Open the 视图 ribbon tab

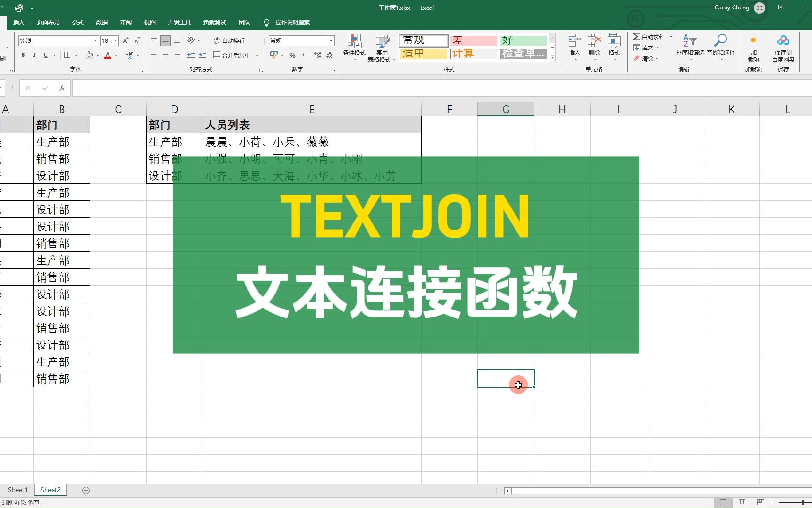coord(150,22)
